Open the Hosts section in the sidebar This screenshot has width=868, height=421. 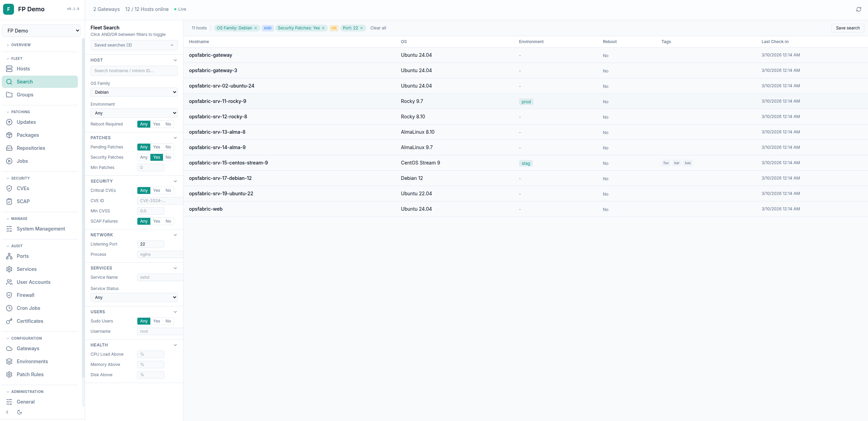click(x=23, y=68)
